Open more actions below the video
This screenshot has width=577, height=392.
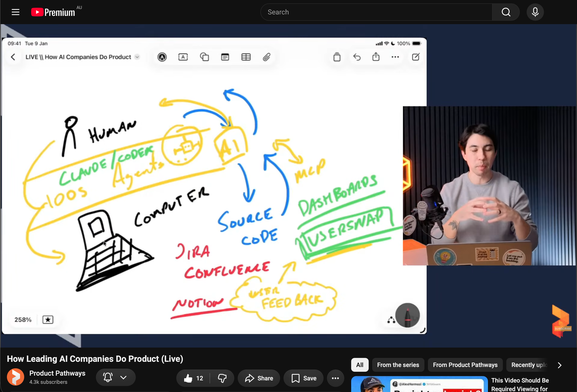click(x=335, y=378)
